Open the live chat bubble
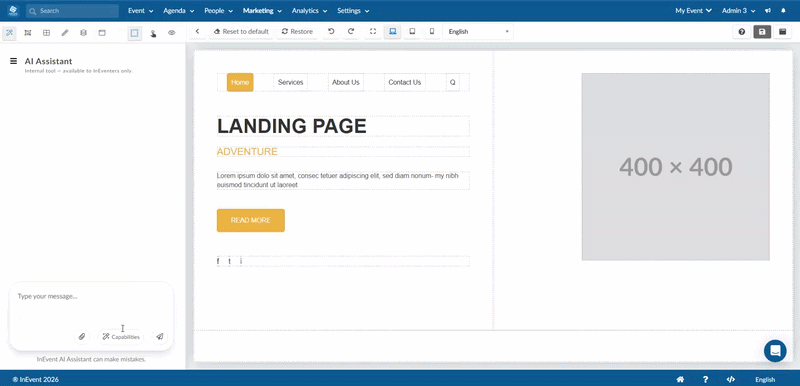This screenshot has height=386, width=800. click(x=775, y=351)
